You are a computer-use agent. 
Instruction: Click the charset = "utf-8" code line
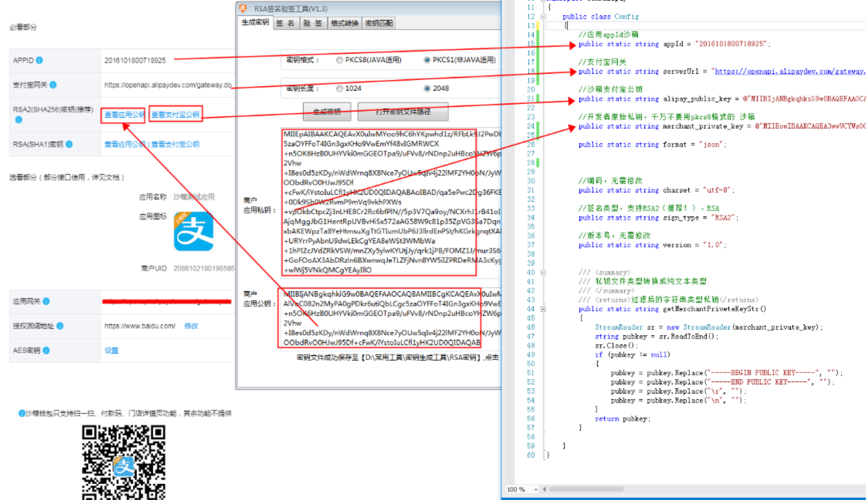click(x=657, y=190)
